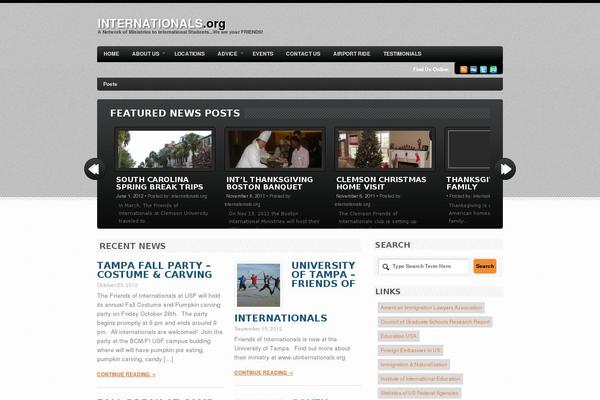600x400 pixels.
Task: Click the magnifier icon in search box
Action: click(x=386, y=267)
